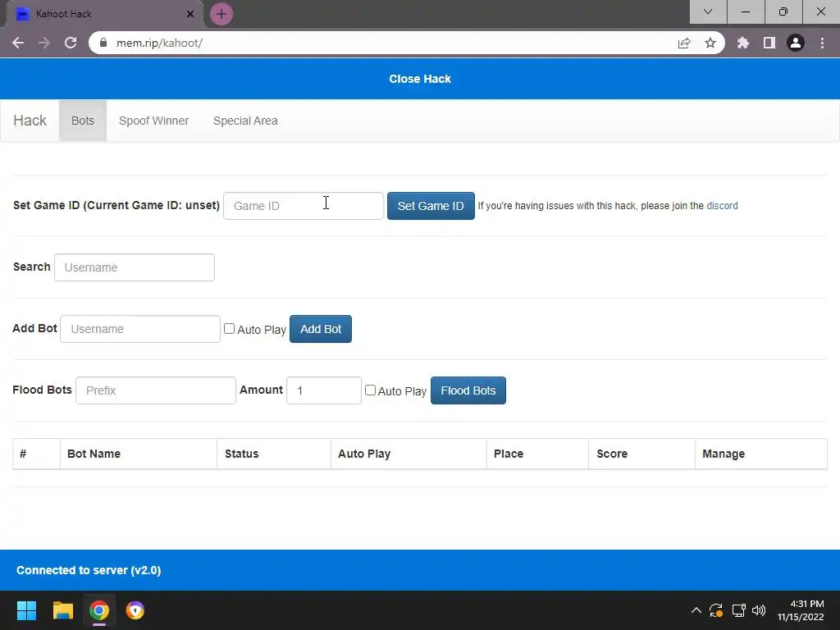The height and width of the screenshot is (630, 840).
Task: Open the clock showing 4:31 PM
Action: (x=801, y=610)
